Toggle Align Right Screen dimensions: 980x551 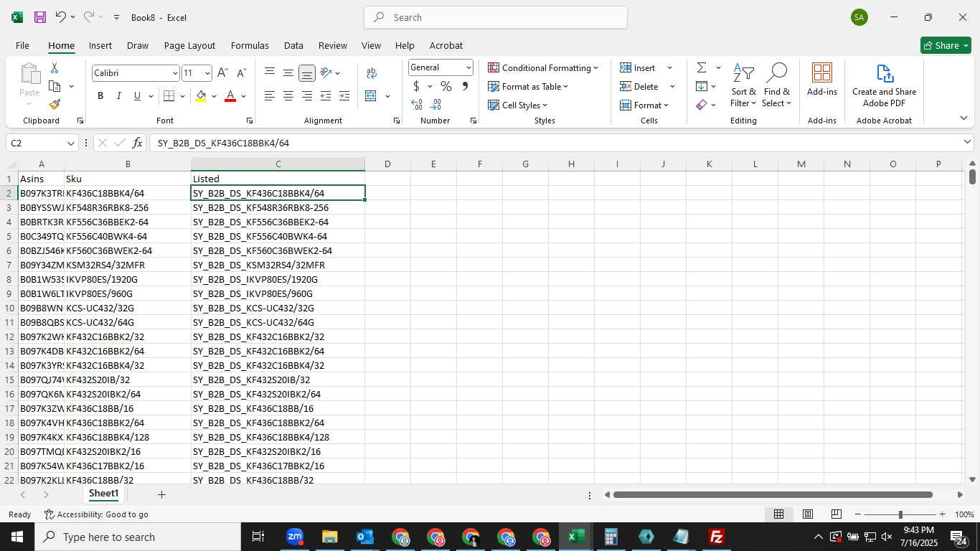[307, 96]
